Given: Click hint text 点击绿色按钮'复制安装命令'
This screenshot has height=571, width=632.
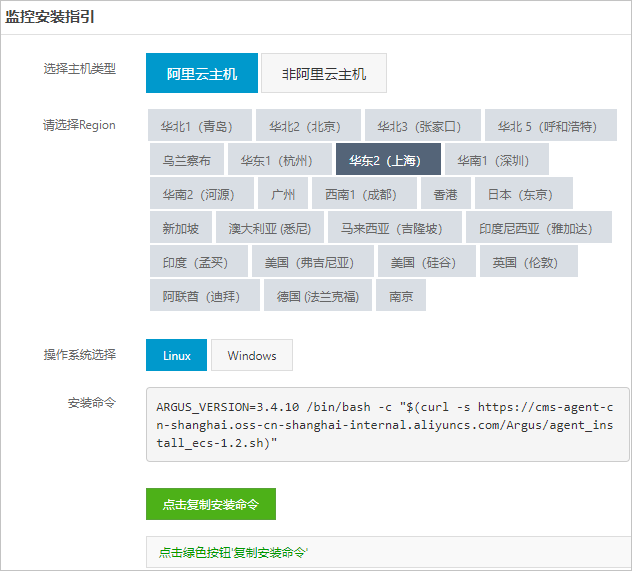Looking at the screenshot, I should (x=233, y=552).
